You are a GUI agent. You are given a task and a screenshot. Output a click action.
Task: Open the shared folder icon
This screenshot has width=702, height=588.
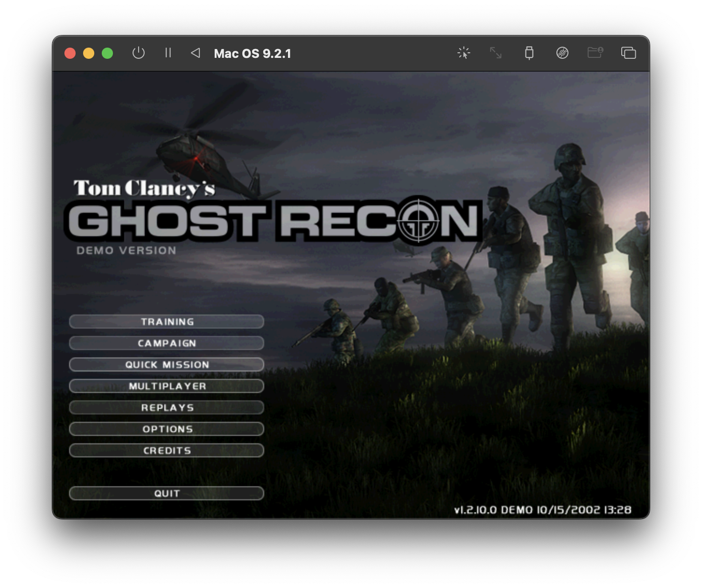(x=595, y=52)
